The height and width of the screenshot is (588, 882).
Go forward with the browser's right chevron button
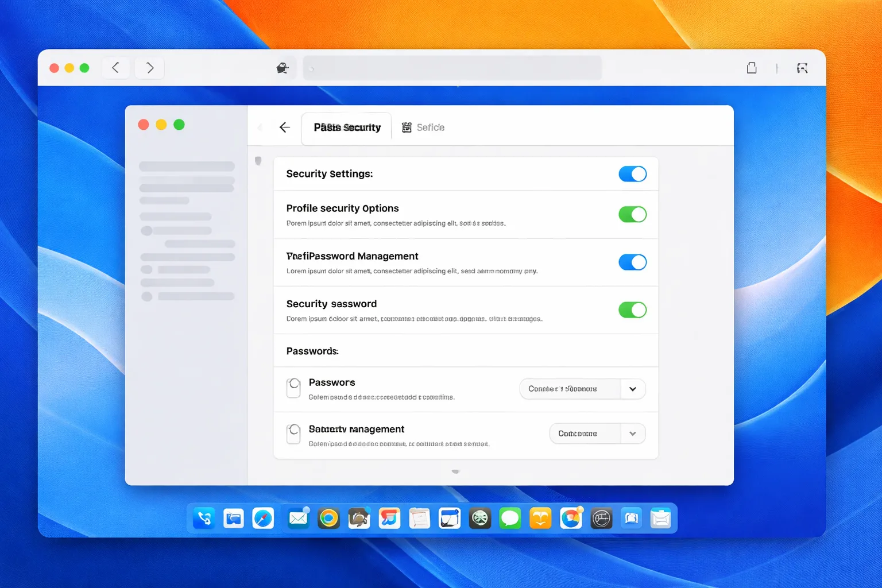click(149, 68)
